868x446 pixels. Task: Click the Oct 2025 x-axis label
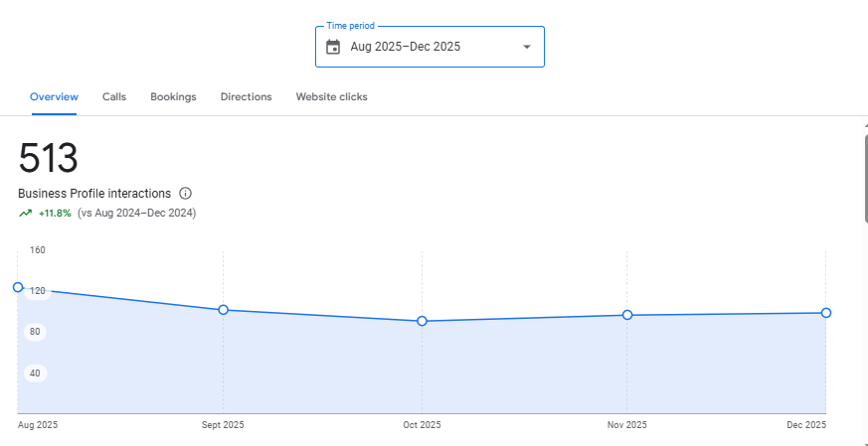click(x=422, y=425)
